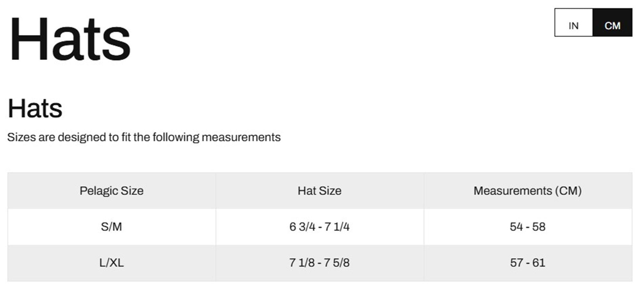
Task: Select the CM unit toggle
Action: [612, 23]
